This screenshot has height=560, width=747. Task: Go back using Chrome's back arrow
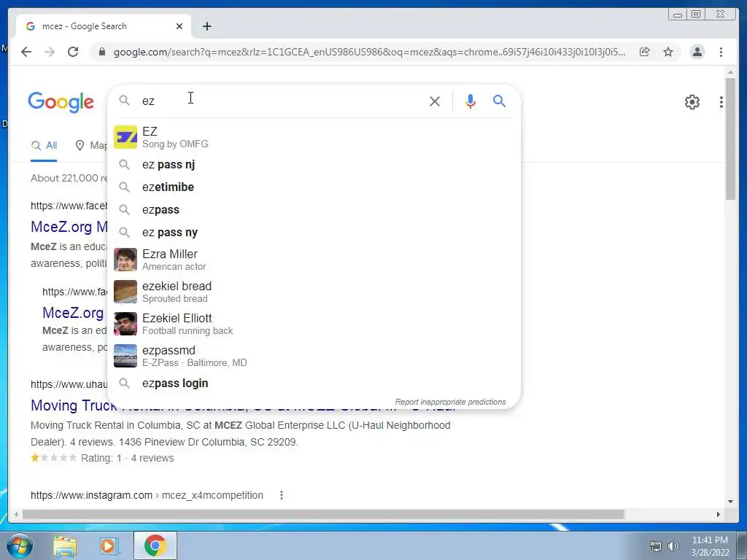(26, 52)
